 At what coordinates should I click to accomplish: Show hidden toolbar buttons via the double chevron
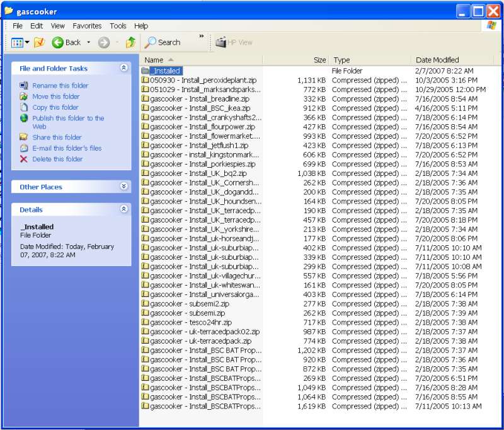click(x=202, y=36)
